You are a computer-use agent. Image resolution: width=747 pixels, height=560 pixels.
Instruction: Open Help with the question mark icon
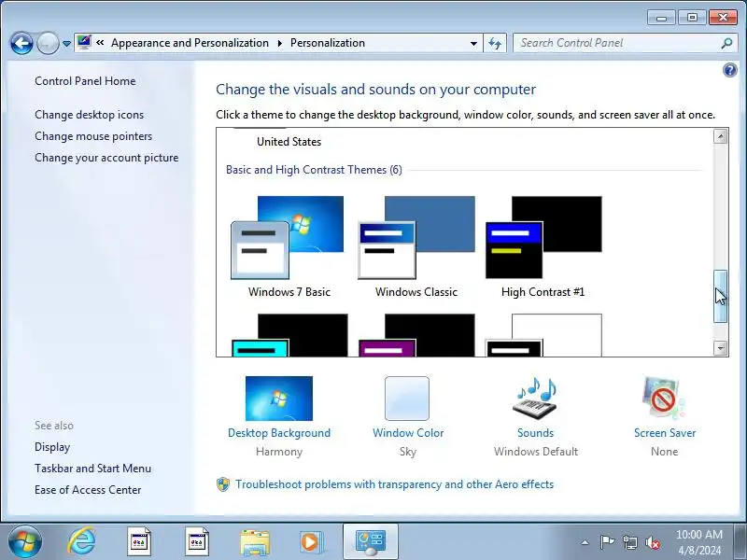(729, 71)
